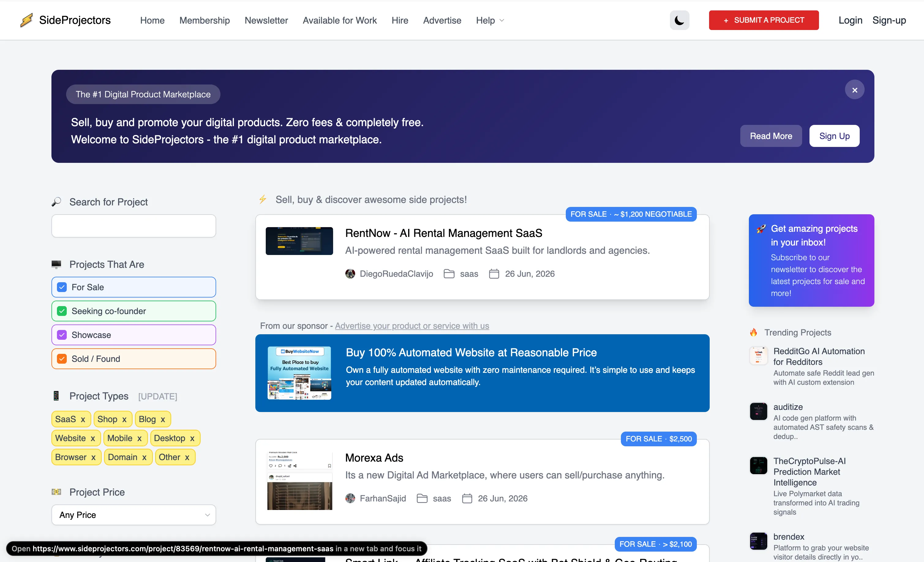Click the FarhanSajid author name

382,498
